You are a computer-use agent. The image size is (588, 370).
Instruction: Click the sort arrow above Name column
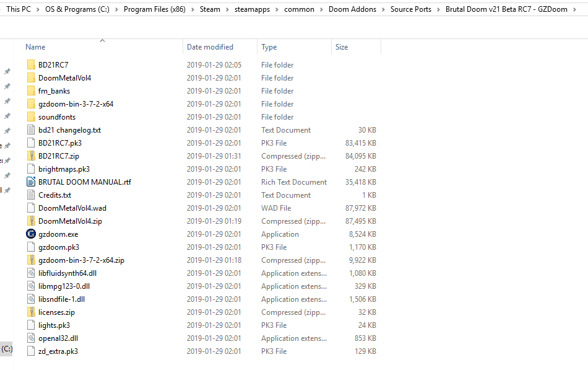pyautogui.click(x=102, y=40)
